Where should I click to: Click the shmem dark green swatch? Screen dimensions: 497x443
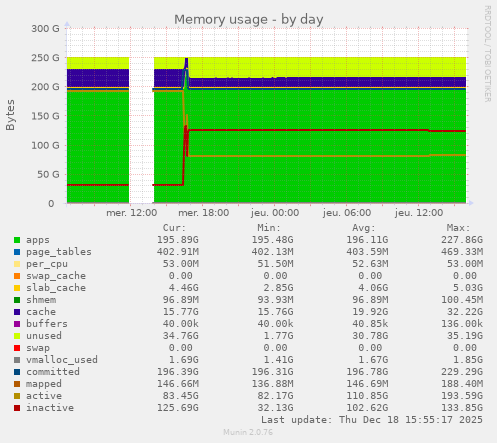coord(17,300)
